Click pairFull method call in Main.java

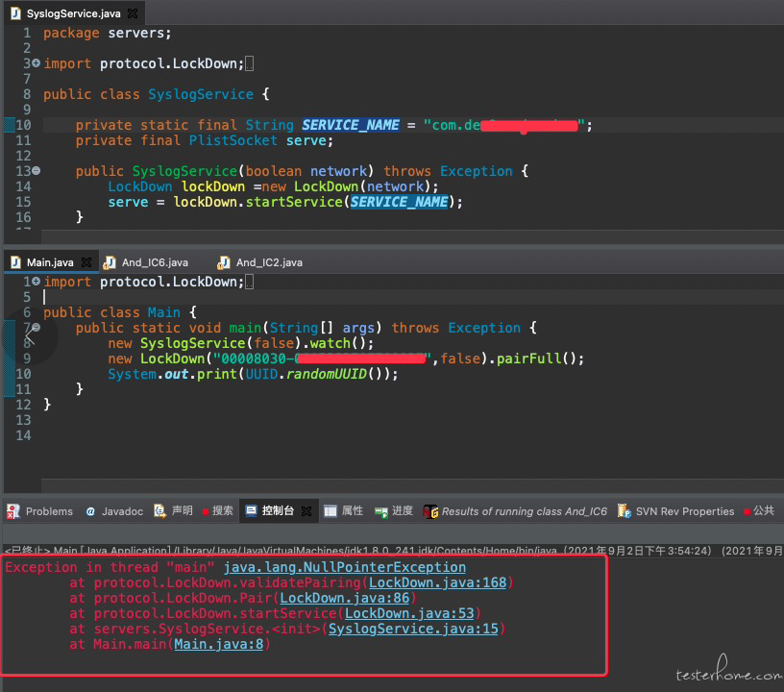[x=529, y=358]
